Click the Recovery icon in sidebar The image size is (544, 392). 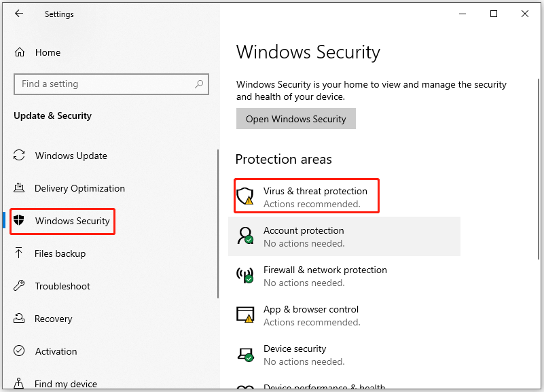point(20,319)
